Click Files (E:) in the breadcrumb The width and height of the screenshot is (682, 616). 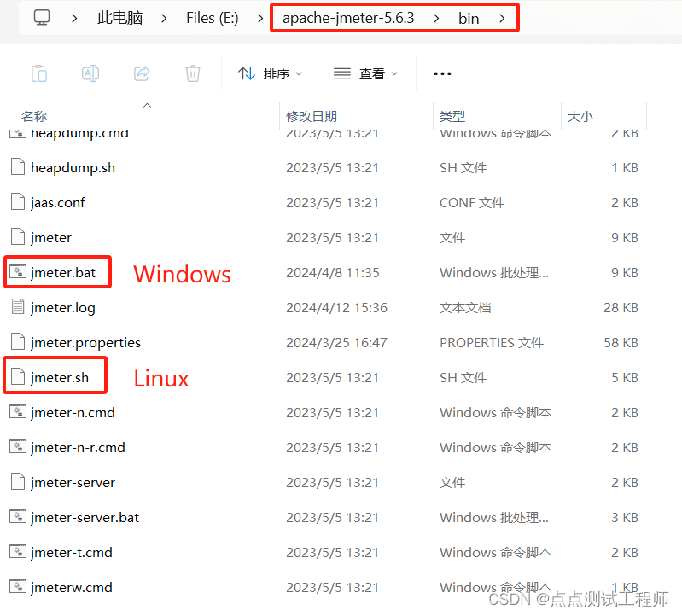point(213,18)
